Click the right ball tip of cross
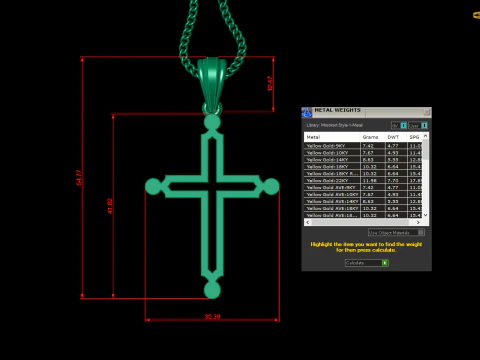 (271, 186)
